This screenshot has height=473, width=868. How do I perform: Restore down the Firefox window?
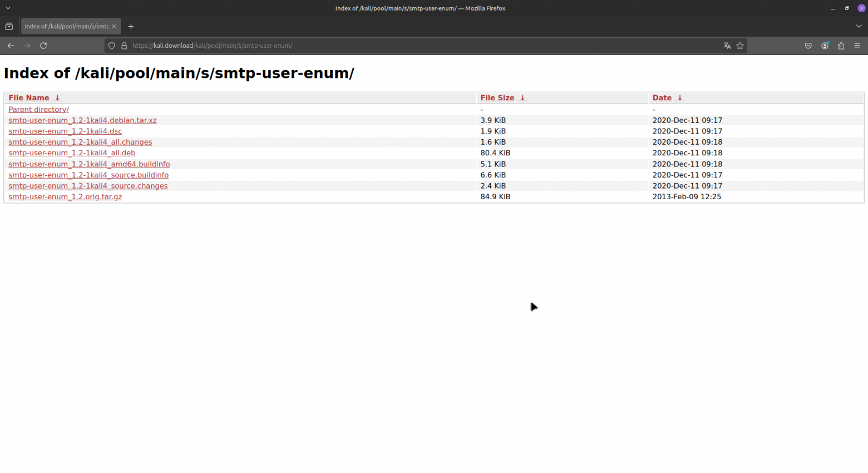[x=847, y=8]
